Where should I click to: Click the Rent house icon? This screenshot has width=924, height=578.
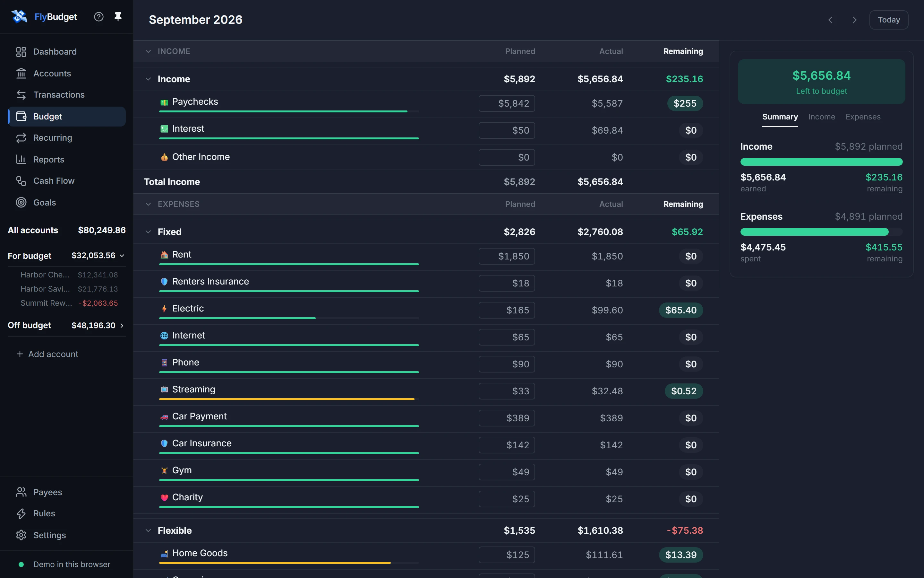(x=164, y=255)
